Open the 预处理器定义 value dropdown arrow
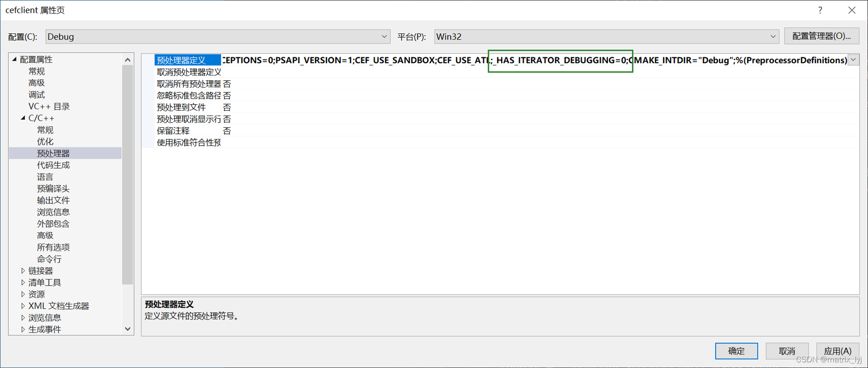 coord(853,60)
